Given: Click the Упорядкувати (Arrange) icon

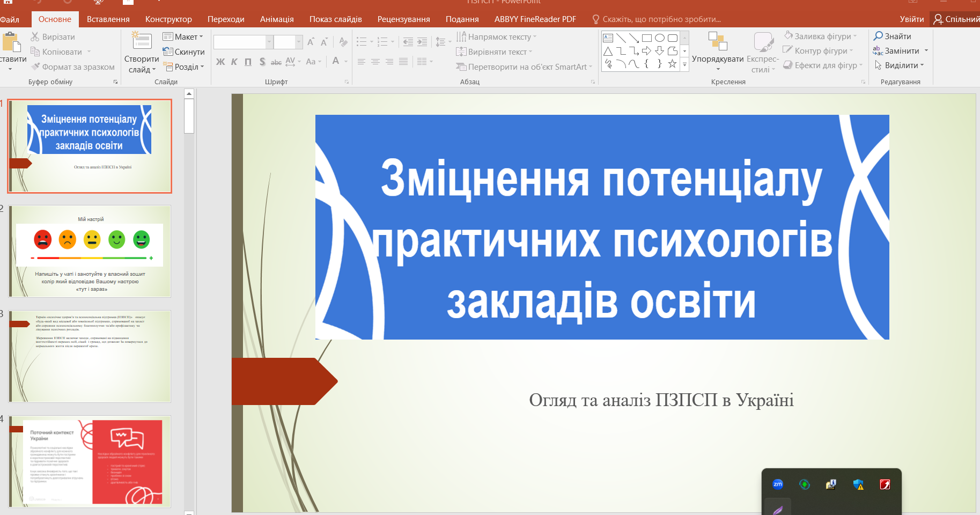Looking at the screenshot, I should point(717,42).
